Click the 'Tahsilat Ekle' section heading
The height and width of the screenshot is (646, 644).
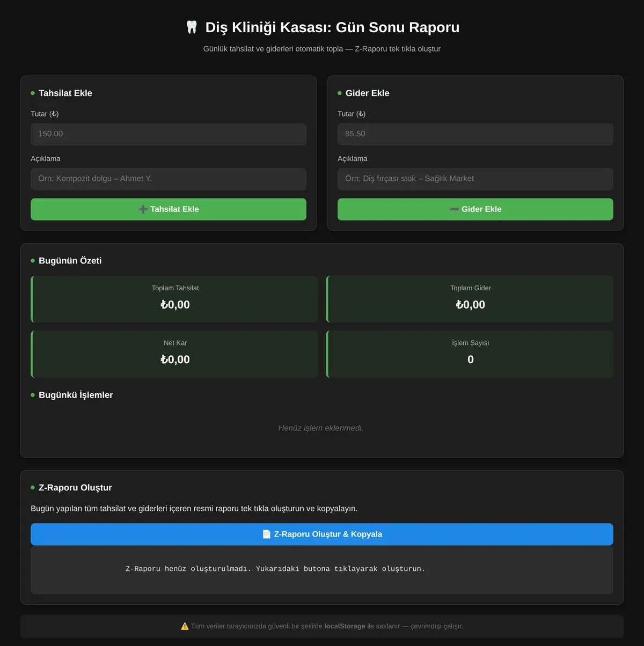pyautogui.click(x=65, y=93)
